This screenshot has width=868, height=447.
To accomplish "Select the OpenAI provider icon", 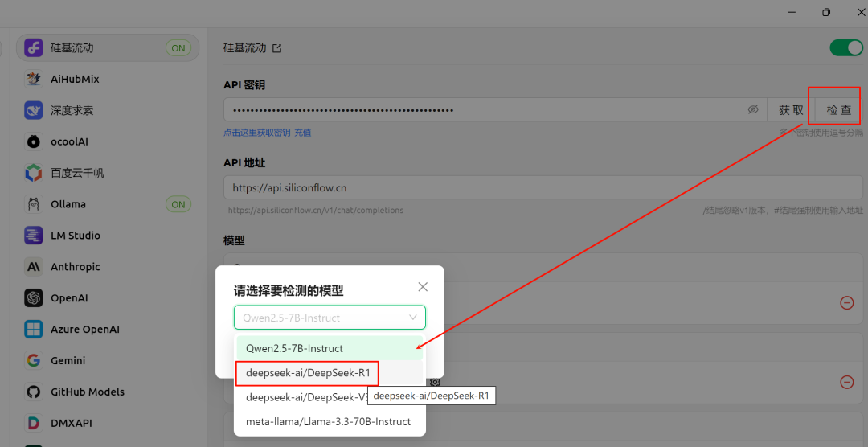I will pyautogui.click(x=33, y=298).
